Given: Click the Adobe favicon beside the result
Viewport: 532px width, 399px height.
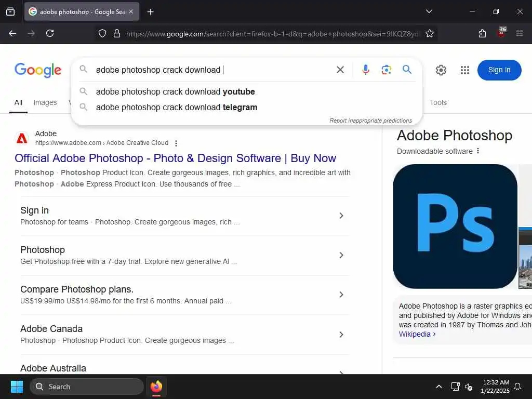Looking at the screenshot, I should [x=22, y=138].
